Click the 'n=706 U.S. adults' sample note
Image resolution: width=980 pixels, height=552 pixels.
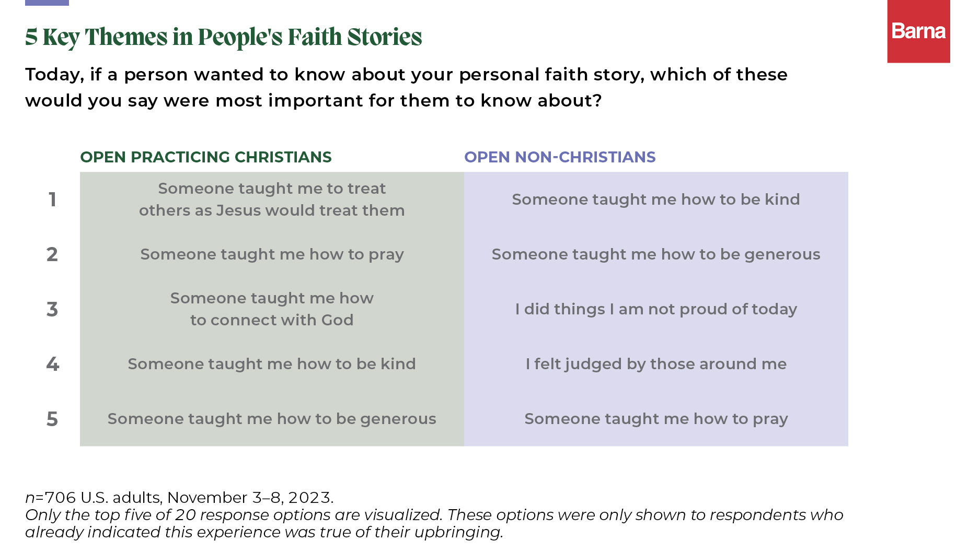click(x=179, y=497)
